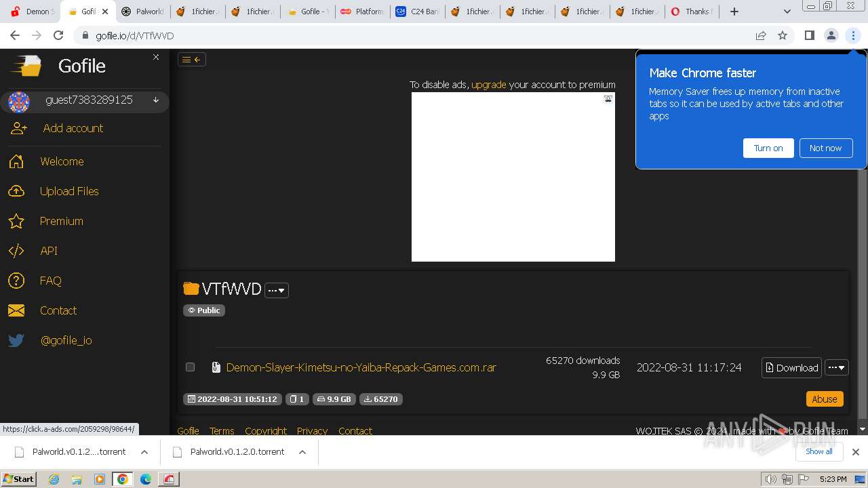Switch to Demon S browser tab
Screen dimensions: 868x488
point(32,12)
